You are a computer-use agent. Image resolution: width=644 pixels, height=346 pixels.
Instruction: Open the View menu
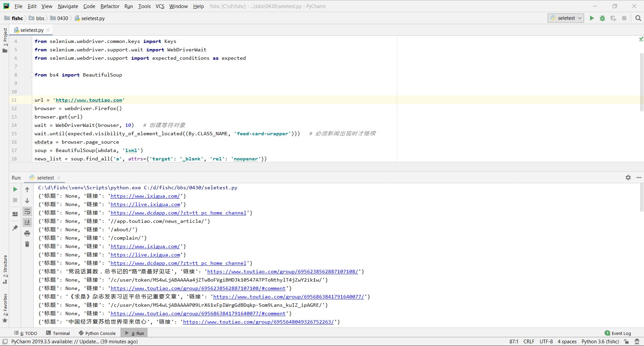click(x=47, y=6)
